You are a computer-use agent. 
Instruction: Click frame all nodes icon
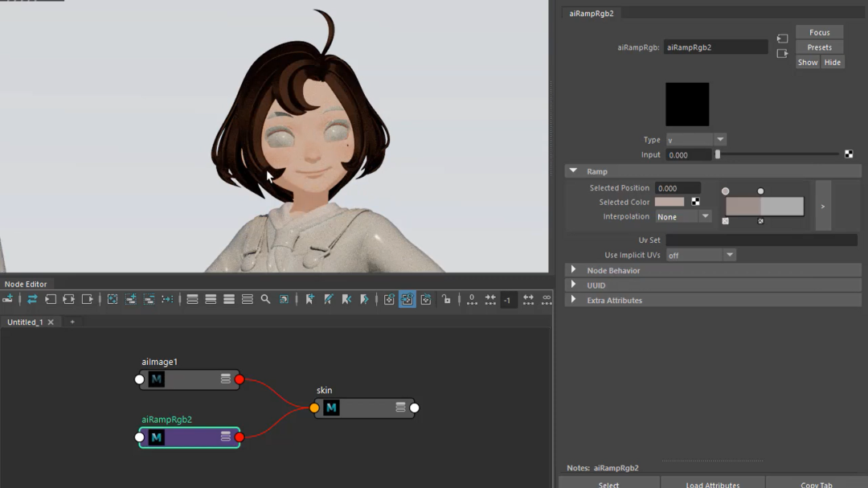pyautogui.click(x=113, y=299)
